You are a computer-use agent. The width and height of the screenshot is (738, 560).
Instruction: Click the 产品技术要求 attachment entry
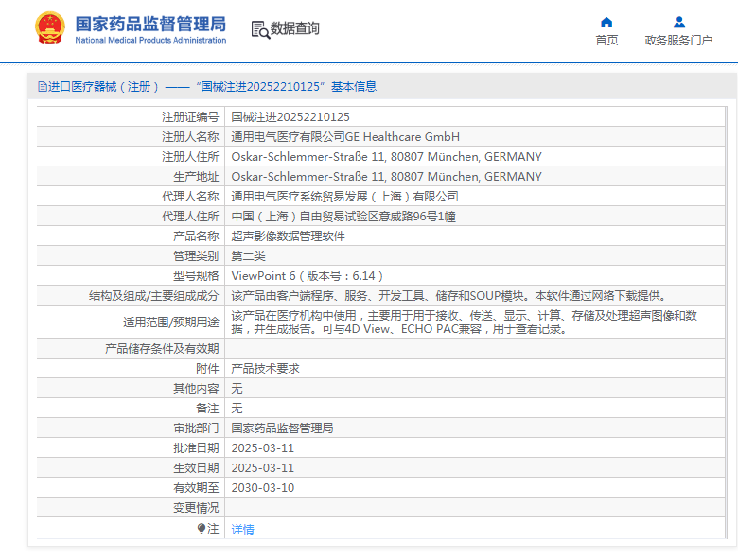(x=266, y=369)
